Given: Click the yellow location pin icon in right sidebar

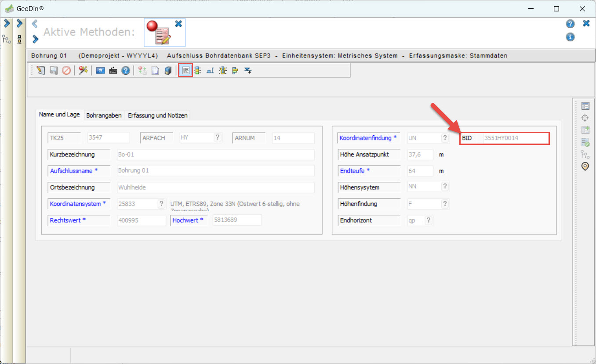Looking at the screenshot, I should click(585, 166).
